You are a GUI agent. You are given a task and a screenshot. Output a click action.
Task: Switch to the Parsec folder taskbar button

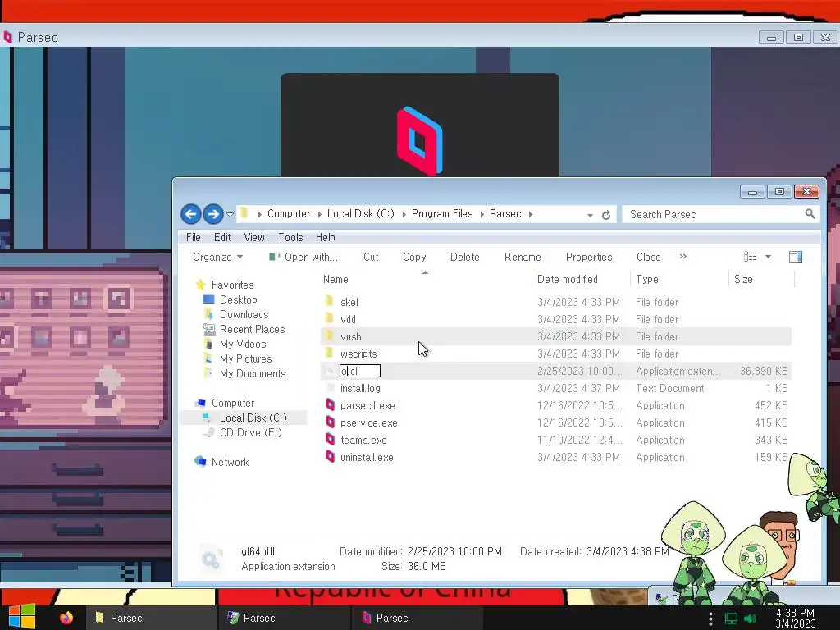151,618
